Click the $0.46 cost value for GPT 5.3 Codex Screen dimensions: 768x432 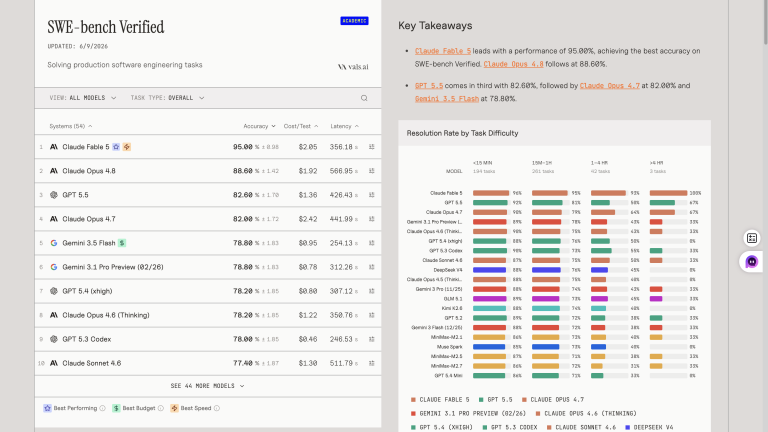tap(308, 339)
